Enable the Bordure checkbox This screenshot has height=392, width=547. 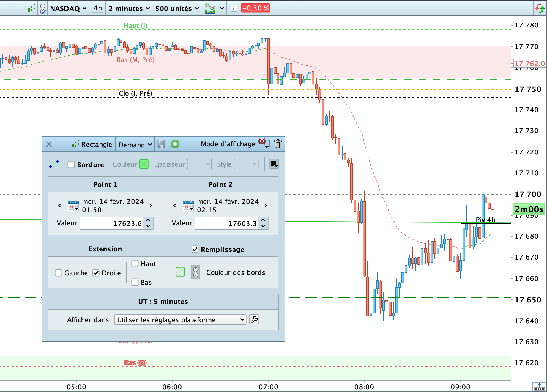(71, 164)
